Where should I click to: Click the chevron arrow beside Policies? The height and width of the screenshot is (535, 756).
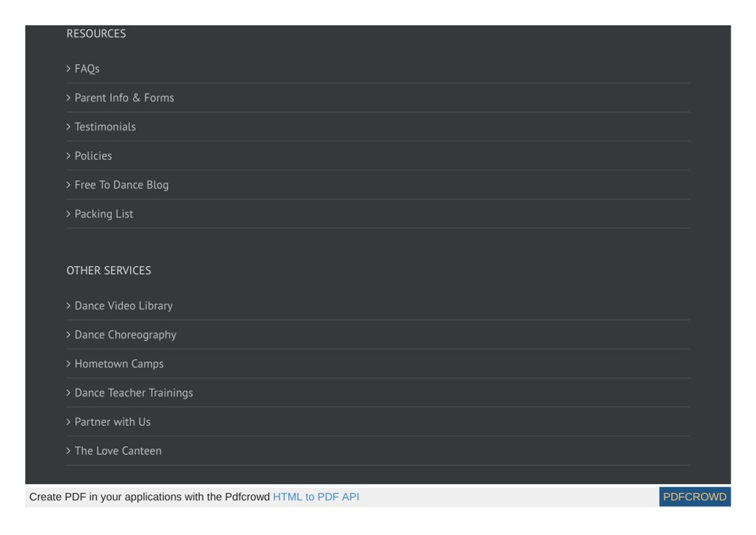pyautogui.click(x=69, y=156)
